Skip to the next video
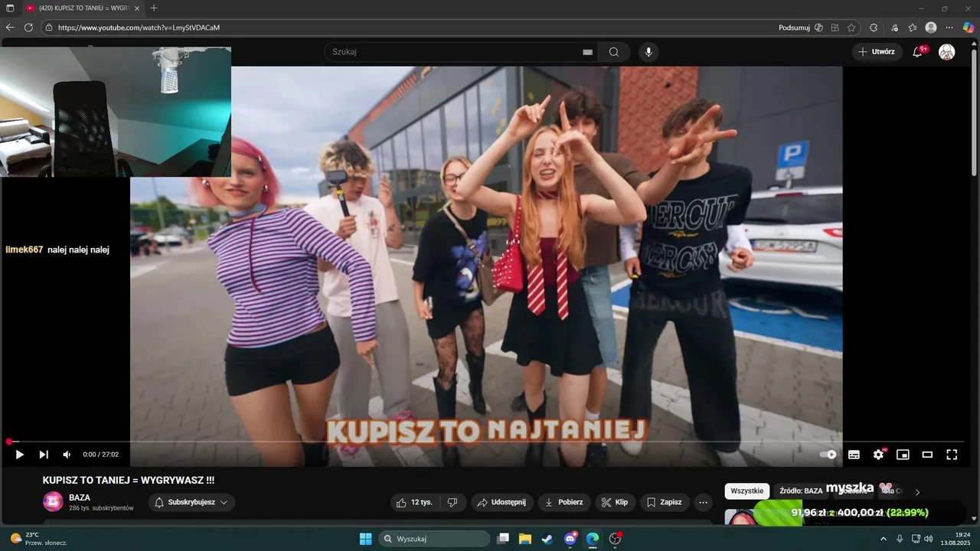The height and width of the screenshot is (551, 980). (x=44, y=455)
